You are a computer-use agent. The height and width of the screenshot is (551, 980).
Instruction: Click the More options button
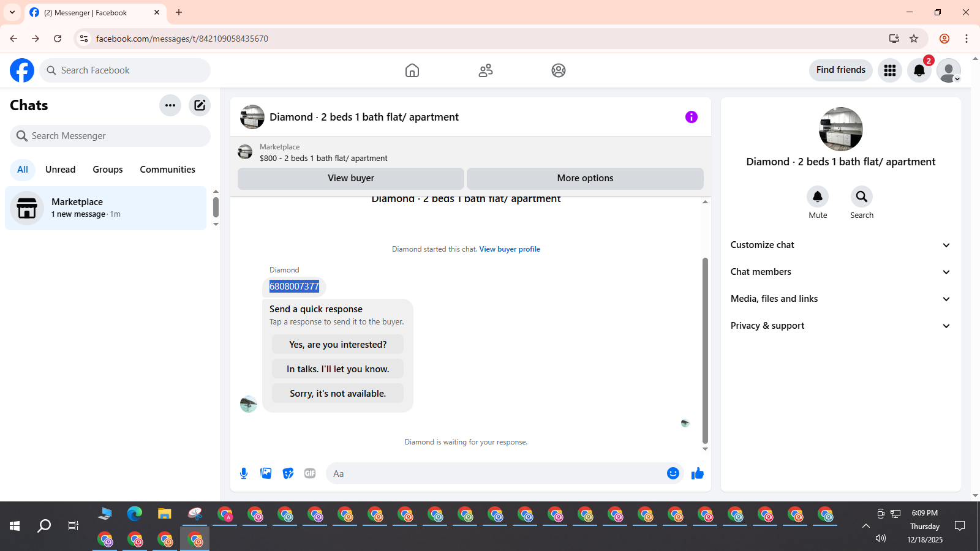(585, 178)
